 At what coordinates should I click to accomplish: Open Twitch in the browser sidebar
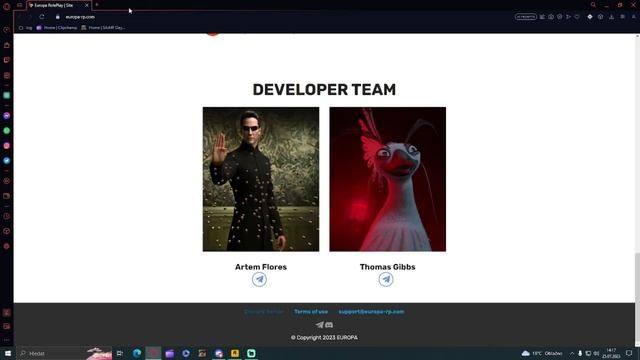point(7,60)
